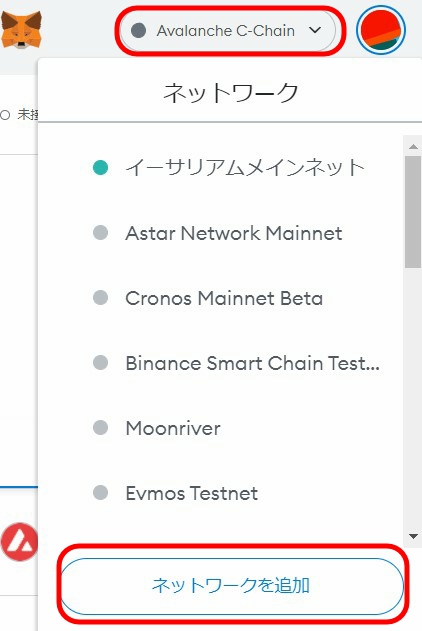Open the account avatar menu

[381, 30]
